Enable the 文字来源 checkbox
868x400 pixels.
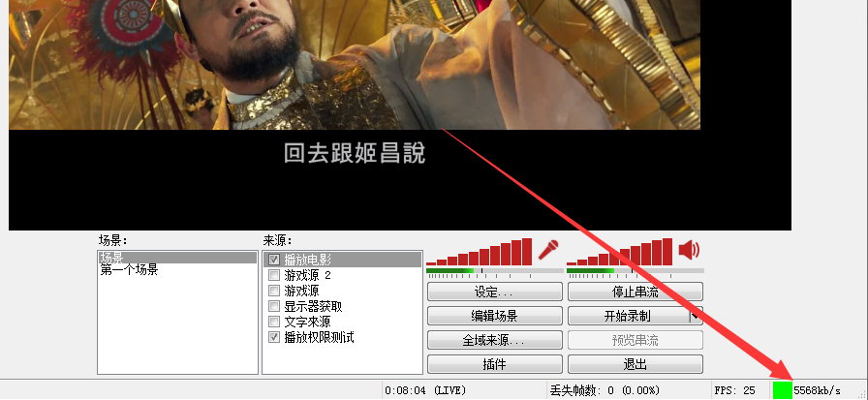click(274, 322)
